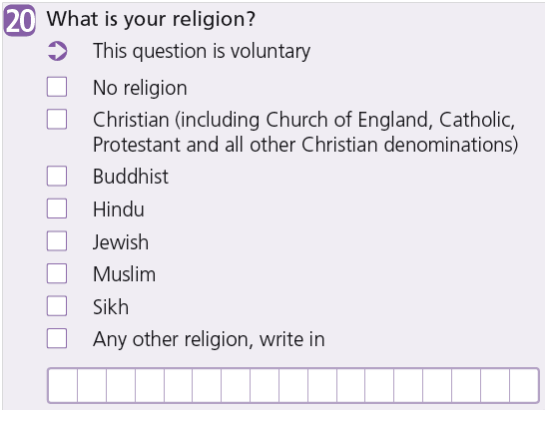Click the last write-in character box
Viewport: 547px width, 441px height.
click(524, 385)
